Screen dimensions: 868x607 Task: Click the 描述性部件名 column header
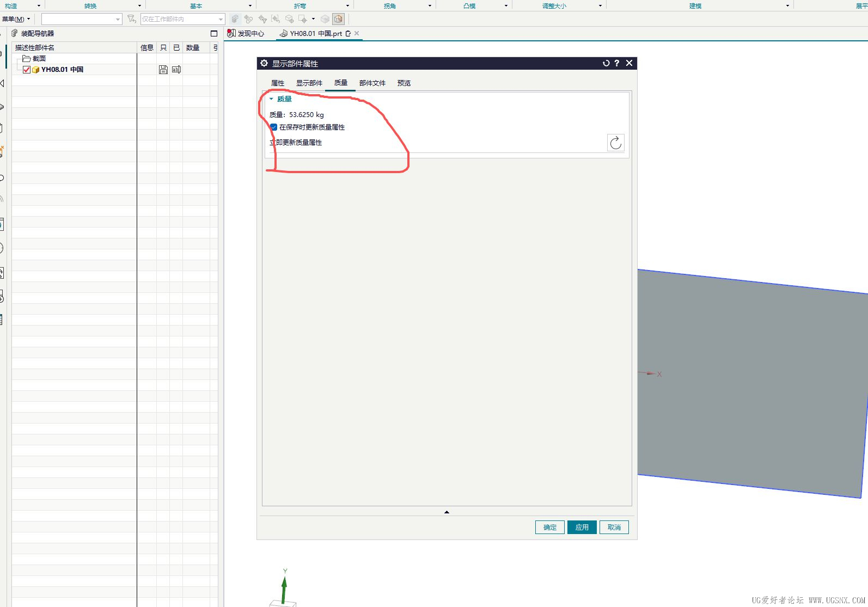(74, 48)
